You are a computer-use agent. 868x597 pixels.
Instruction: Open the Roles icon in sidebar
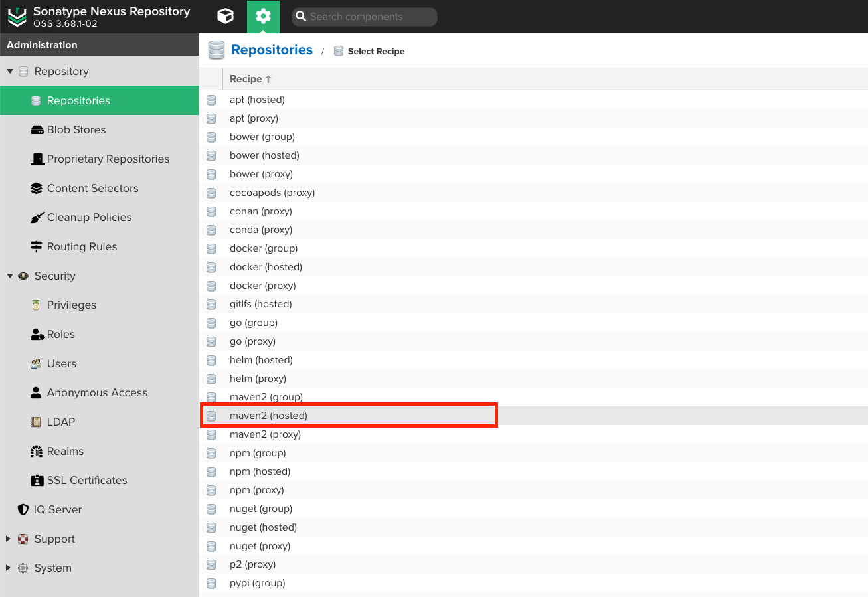pyautogui.click(x=37, y=335)
